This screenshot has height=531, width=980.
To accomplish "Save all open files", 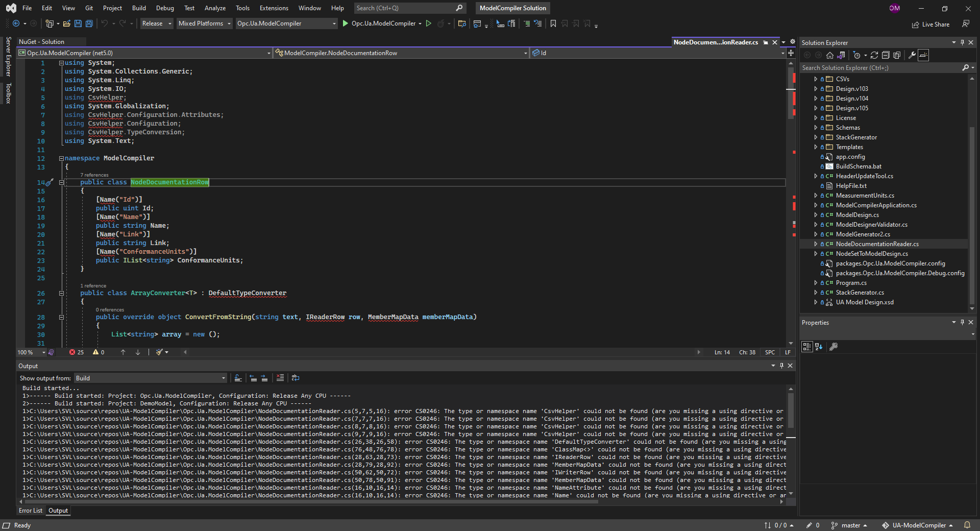I will point(88,23).
